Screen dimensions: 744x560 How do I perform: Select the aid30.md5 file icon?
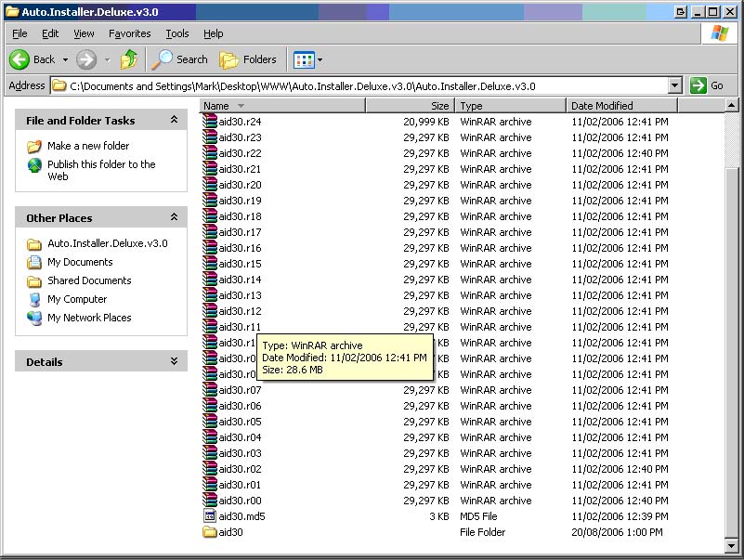coord(210,515)
